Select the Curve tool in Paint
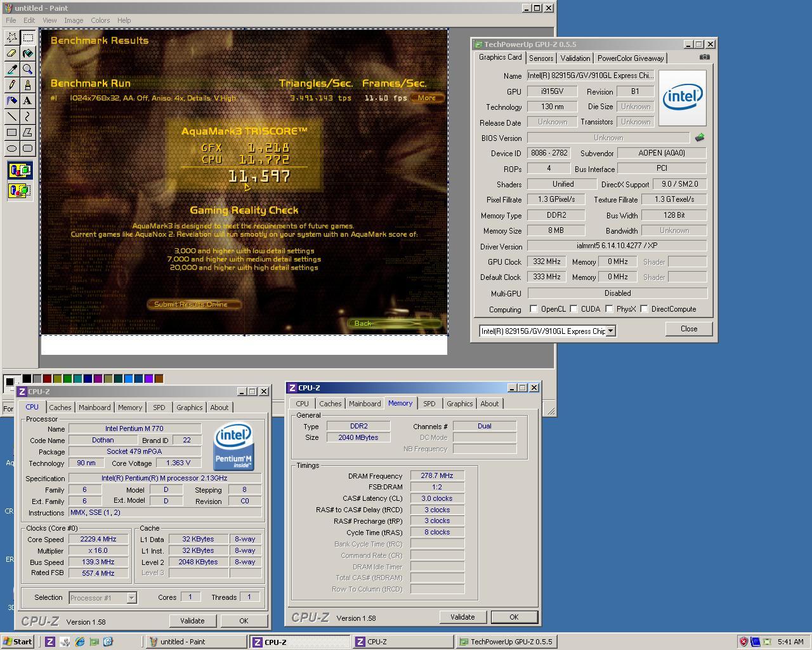 click(x=28, y=117)
